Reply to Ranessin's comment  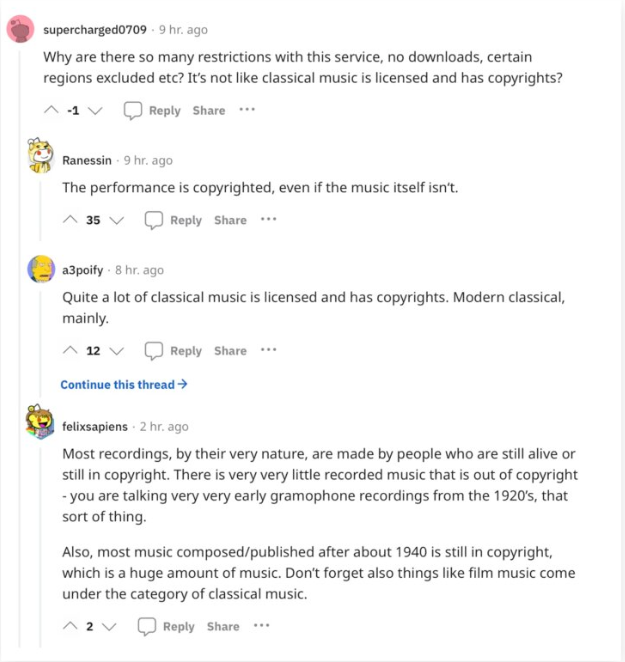pyautogui.click(x=174, y=220)
